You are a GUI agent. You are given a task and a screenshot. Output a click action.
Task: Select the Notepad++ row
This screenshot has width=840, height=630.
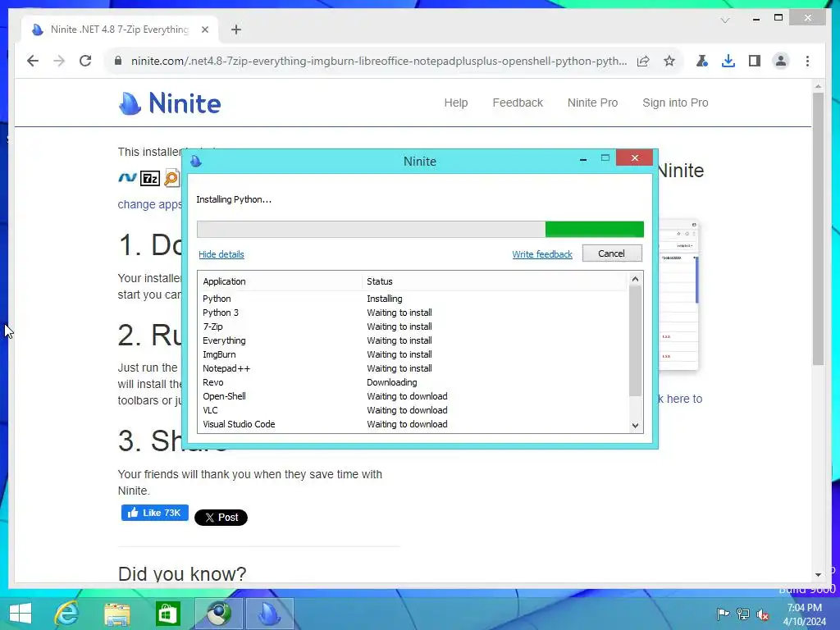[x=413, y=368]
